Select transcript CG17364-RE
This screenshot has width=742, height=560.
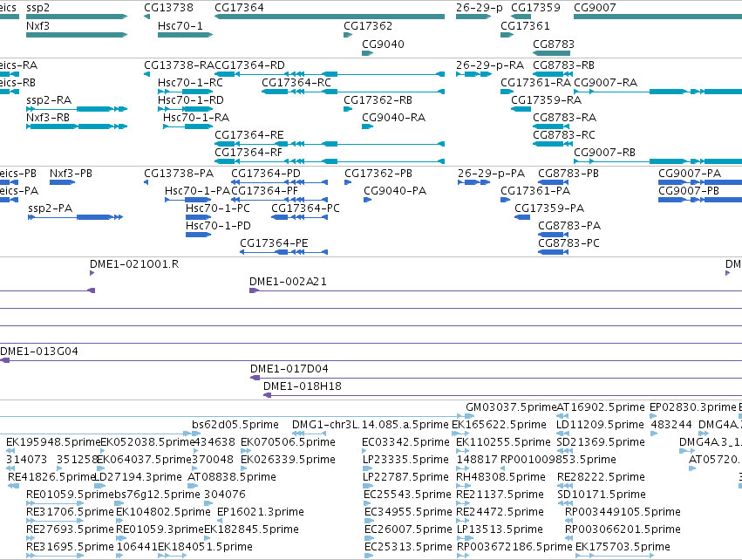(330, 143)
